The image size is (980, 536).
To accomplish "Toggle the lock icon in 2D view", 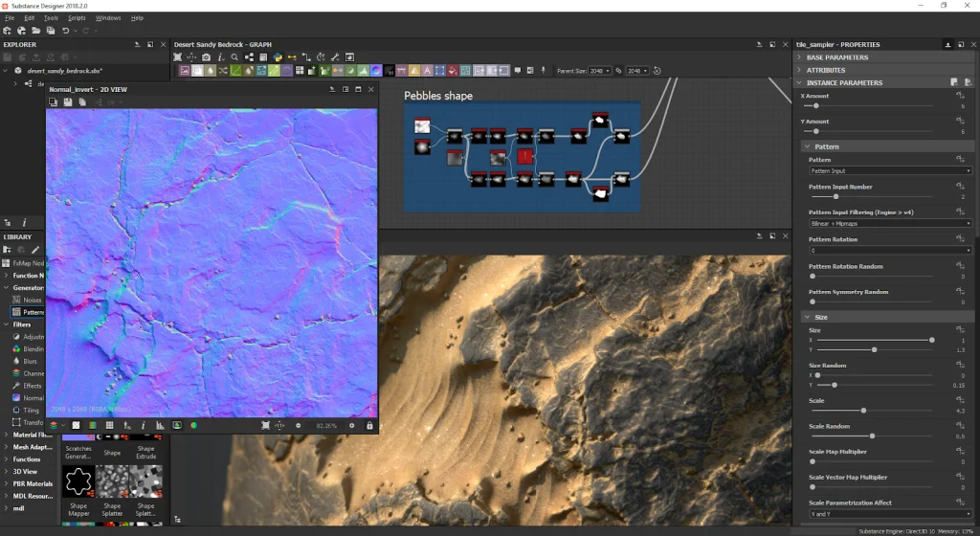I will (369, 425).
